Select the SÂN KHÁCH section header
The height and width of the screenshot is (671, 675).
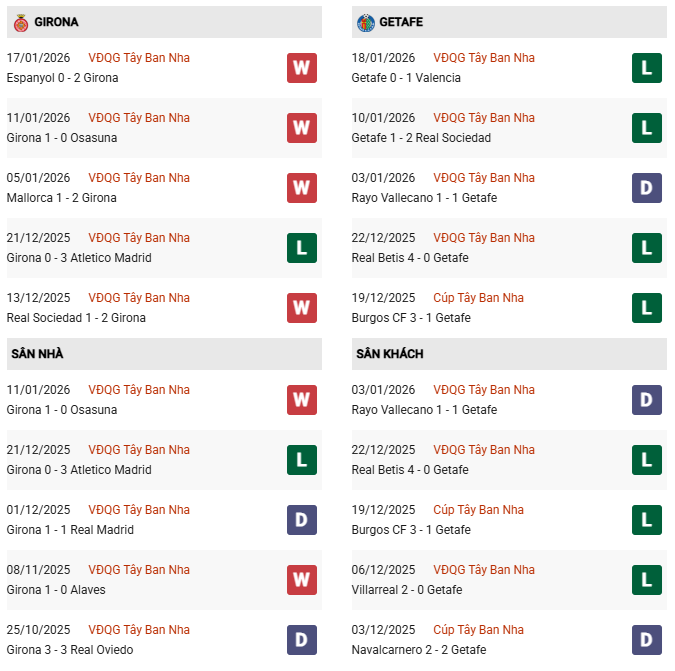[x=390, y=354]
